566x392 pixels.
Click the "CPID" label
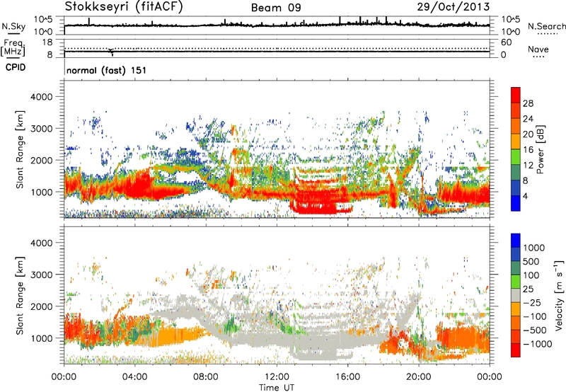16,67
